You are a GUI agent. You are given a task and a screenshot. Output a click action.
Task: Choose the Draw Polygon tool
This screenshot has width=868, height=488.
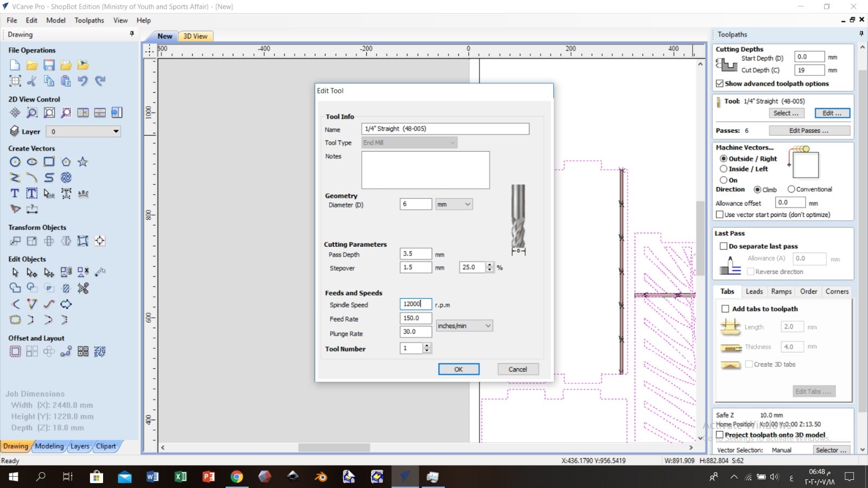click(66, 162)
